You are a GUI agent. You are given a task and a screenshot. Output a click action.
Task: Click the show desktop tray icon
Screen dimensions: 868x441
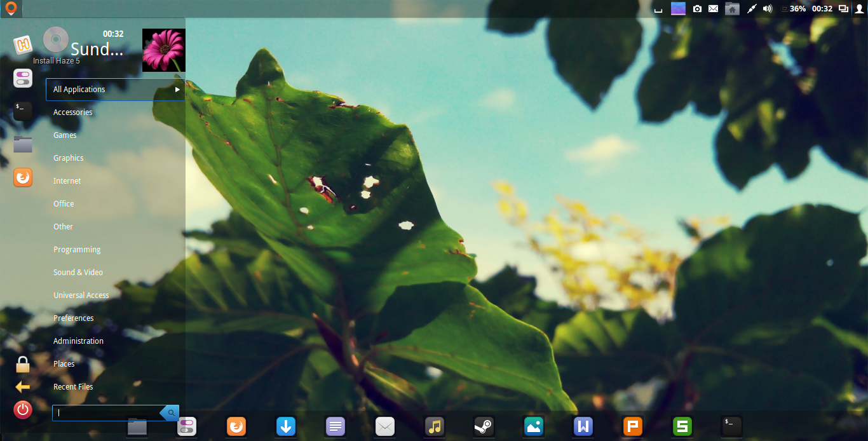(658, 9)
